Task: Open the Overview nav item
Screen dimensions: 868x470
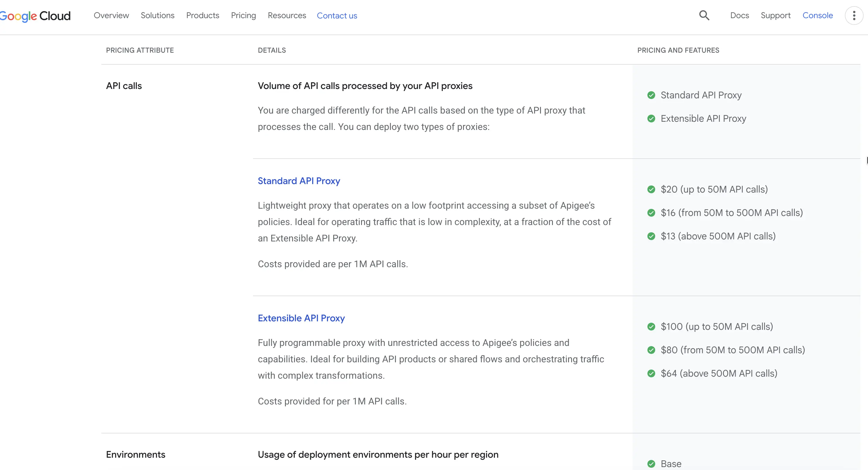Action: (111, 16)
